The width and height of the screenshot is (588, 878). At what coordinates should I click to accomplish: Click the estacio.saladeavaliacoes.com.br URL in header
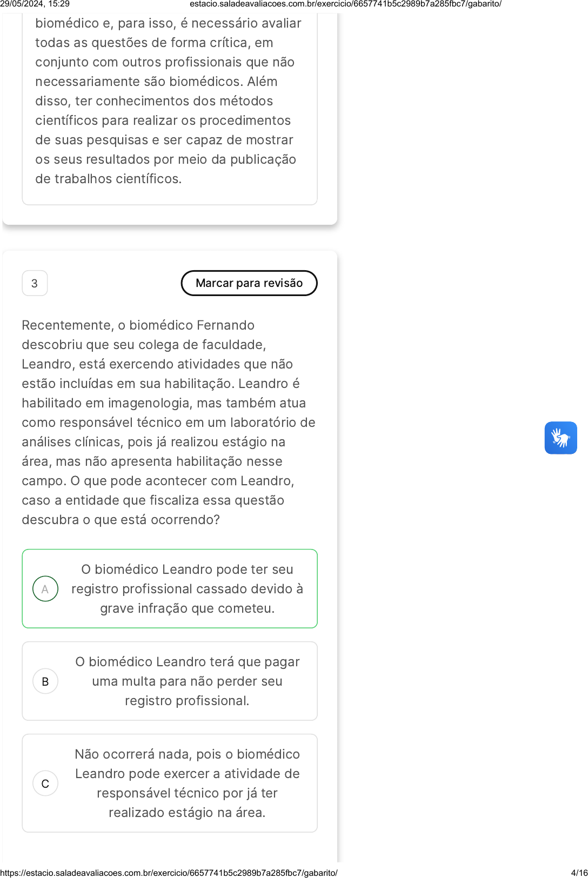[x=345, y=4]
